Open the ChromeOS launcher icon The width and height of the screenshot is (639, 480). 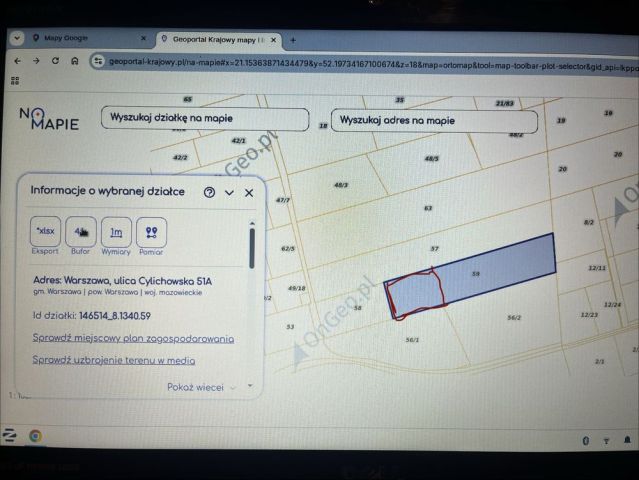pos(9,435)
